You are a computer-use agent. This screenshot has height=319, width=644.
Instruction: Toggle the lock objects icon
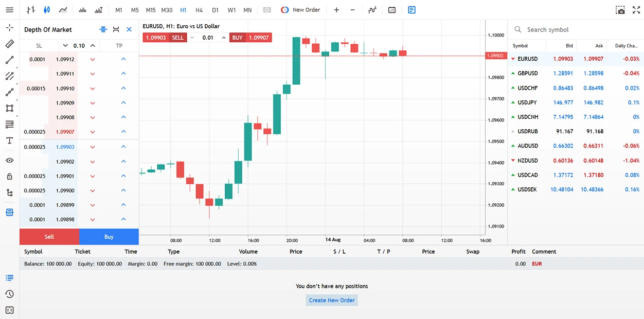[9, 176]
